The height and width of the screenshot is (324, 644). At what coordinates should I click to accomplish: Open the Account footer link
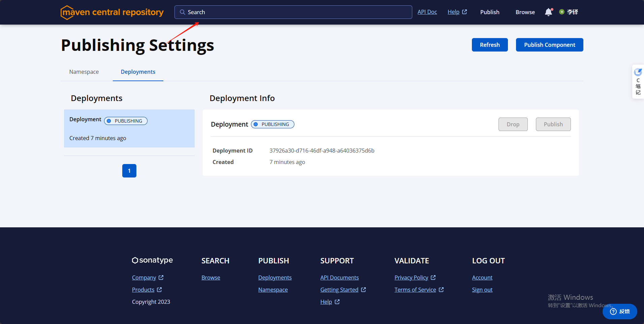pyautogui.click(x=482, y=278)
